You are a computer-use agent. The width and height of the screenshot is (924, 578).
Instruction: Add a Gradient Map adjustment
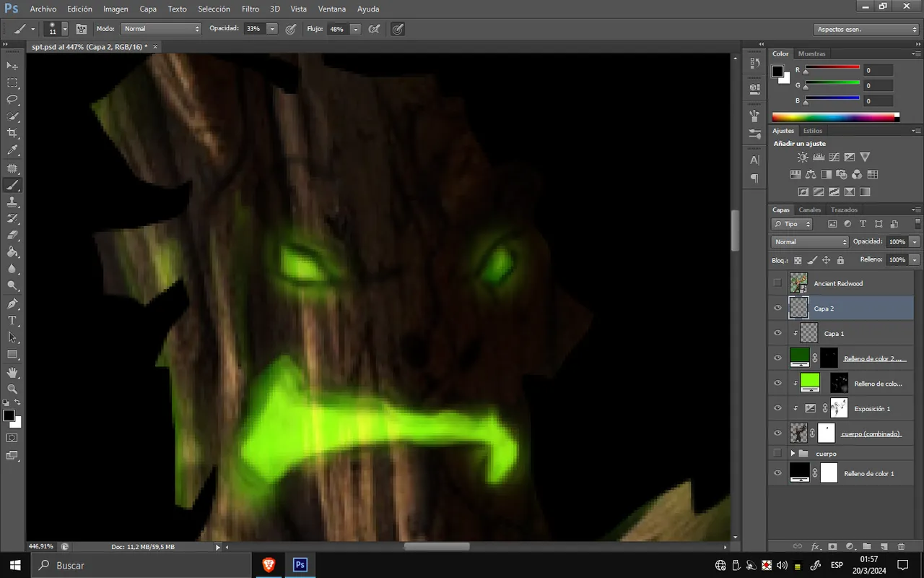pos(865,191)
